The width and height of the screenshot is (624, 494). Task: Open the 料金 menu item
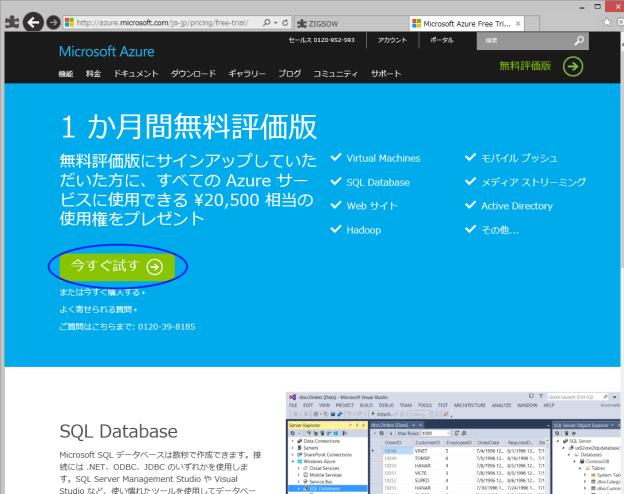point(93,74)
